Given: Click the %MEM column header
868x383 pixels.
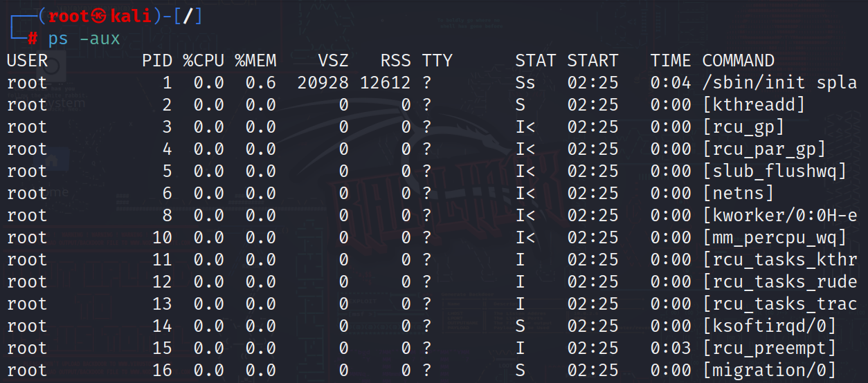Looking at the screenshot, I should pos(255,61).
